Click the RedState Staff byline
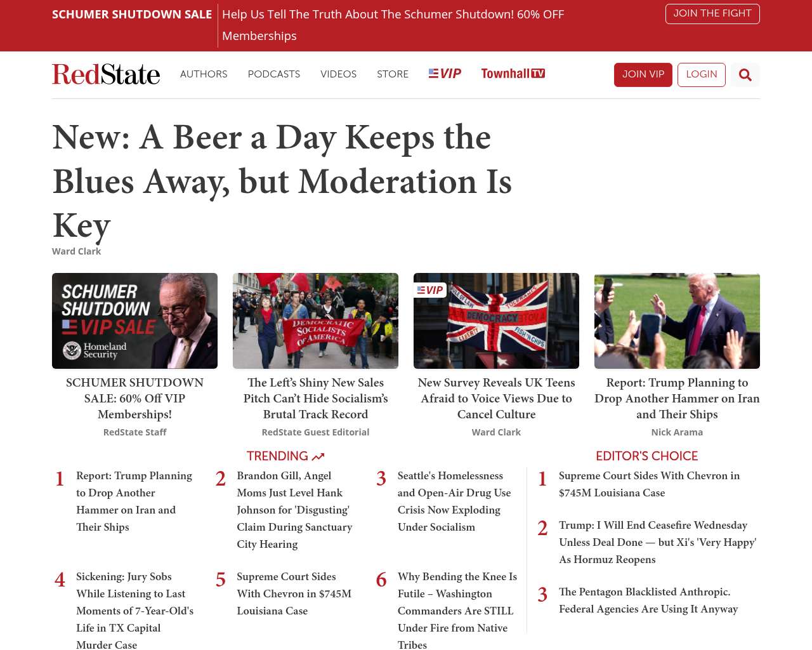Screen dimensions: 812x650 (134, 432)
